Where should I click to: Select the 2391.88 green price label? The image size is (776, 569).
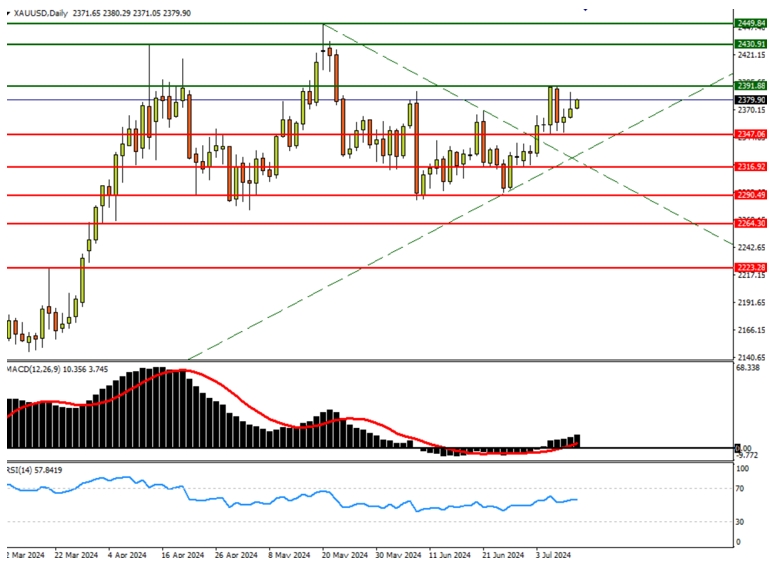(750, 86)
